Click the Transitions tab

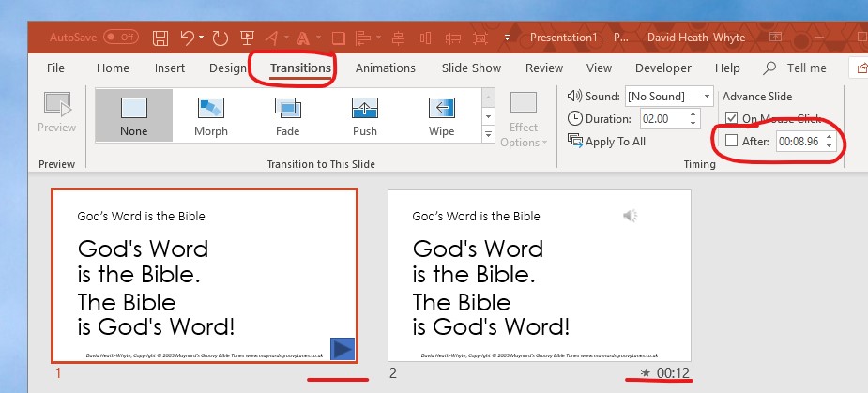coord(300,68)
